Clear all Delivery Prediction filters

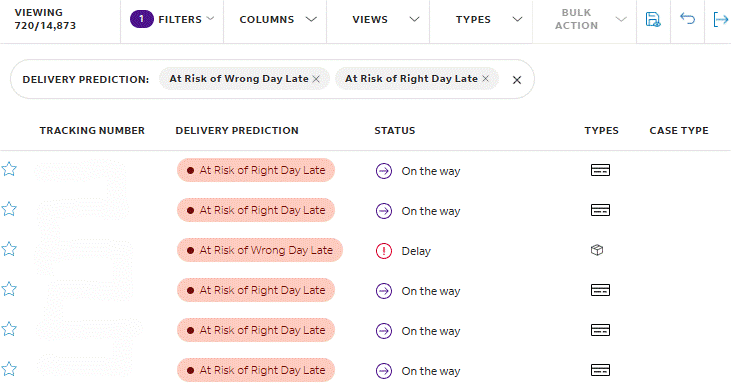tap(517, 80)
